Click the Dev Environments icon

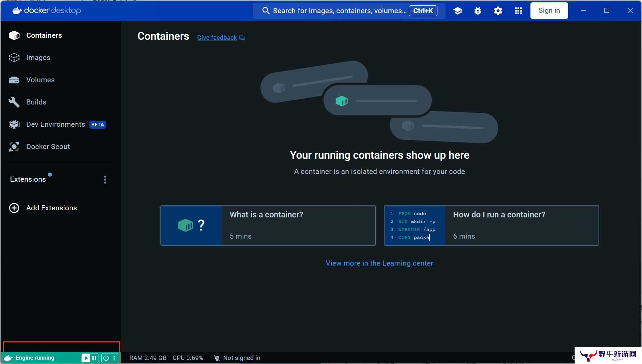tap(14, 124)
